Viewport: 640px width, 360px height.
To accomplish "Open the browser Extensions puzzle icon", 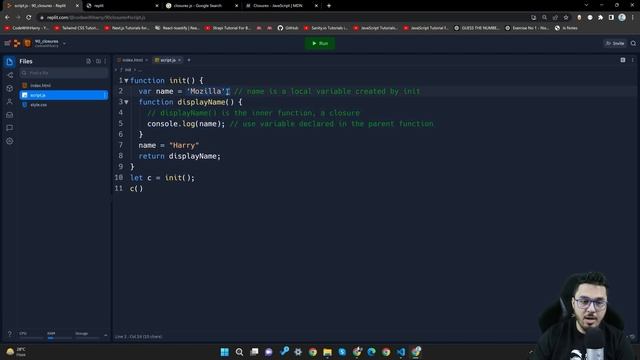I will [x=600, y=18].
